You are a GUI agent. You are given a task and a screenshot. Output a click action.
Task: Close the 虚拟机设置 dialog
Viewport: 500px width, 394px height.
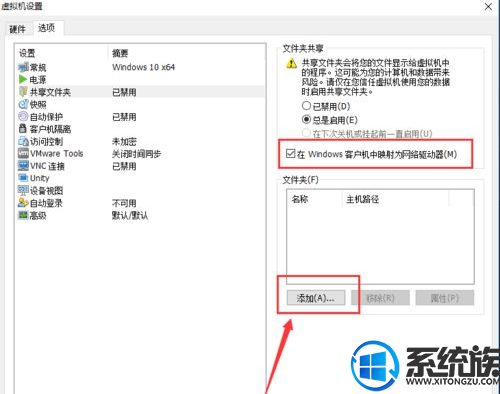pyautogui.click(x=488, y=6)
